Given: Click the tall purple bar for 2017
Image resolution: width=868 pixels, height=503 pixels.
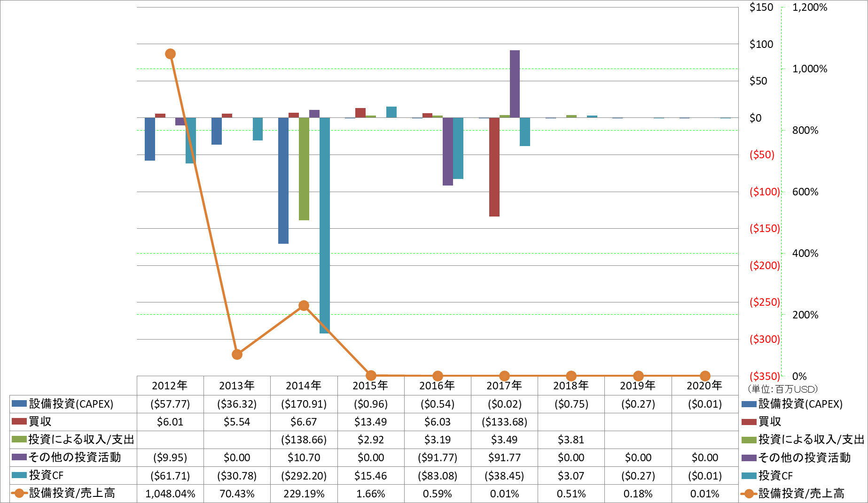Looking at the screenshot, I should 515,84.
